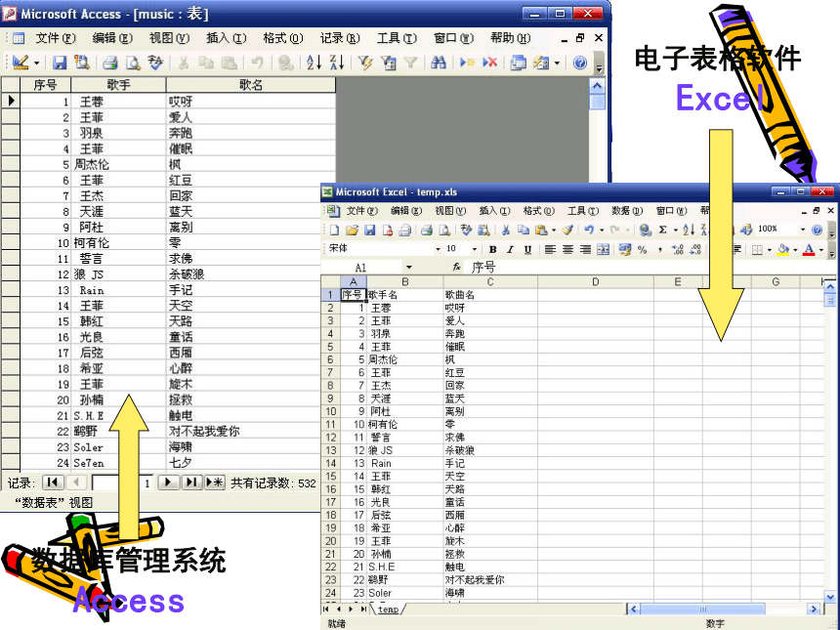
Task: Go to next record in Access navigator
Action: coord(168,483)
